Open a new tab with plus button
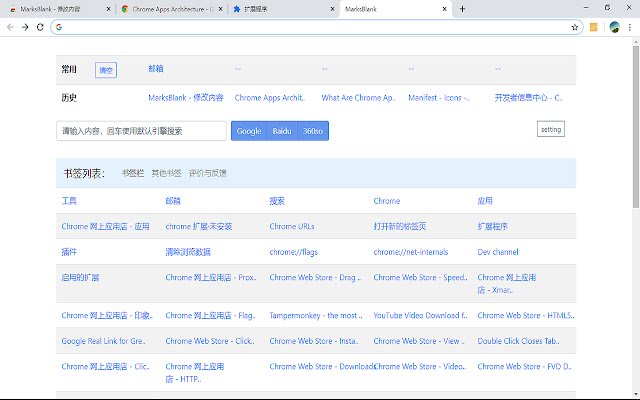The width and height of the screenshot is (640, 400). 462,9
